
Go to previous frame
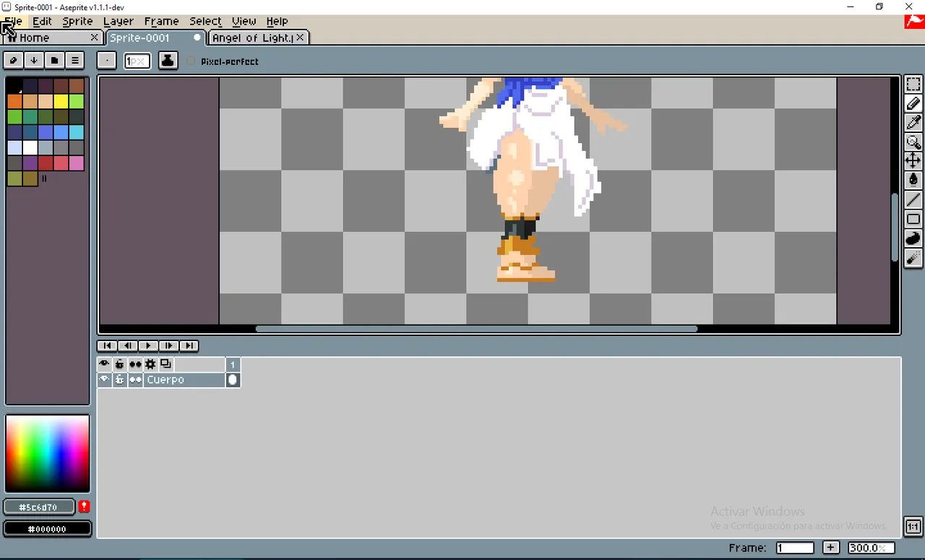click(x=127, y=345)
